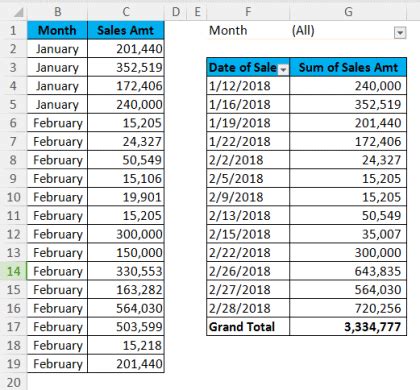This screenshot has width=420, height=390.
Task: Select column G header
Action: coord(348,12)
